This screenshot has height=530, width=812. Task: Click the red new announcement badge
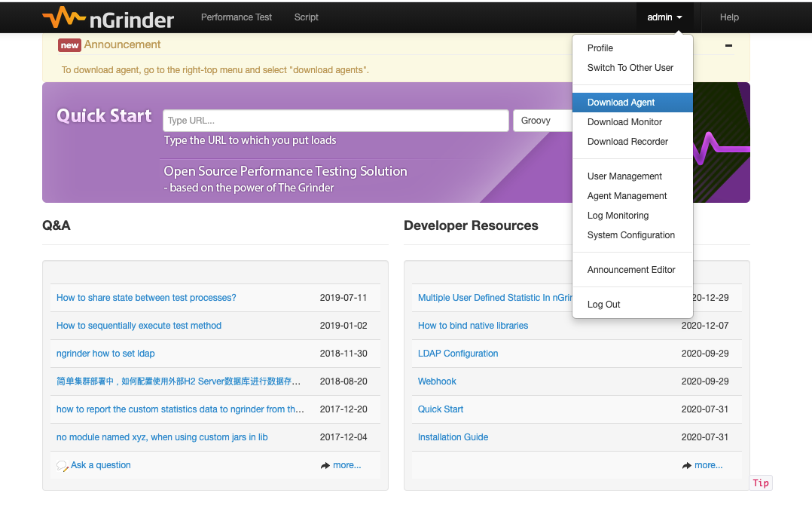[x=69, y=45]
